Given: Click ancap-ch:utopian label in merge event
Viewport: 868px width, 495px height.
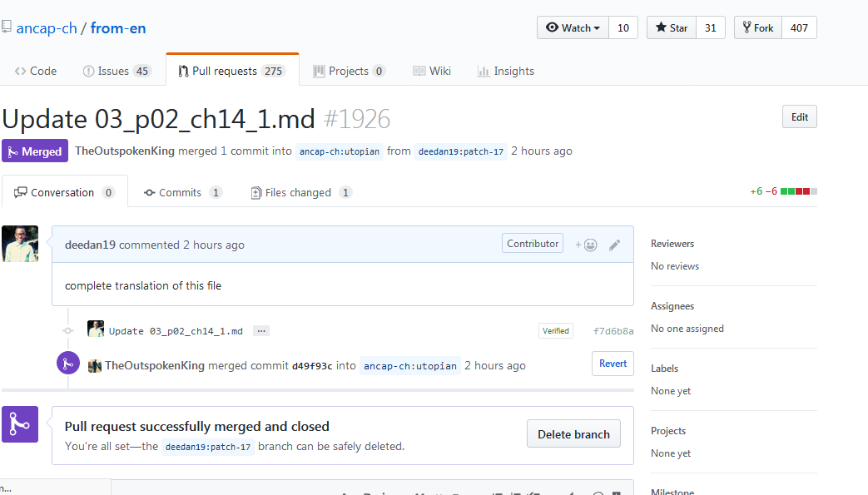Looking at the screenshot, I should 410,366.
